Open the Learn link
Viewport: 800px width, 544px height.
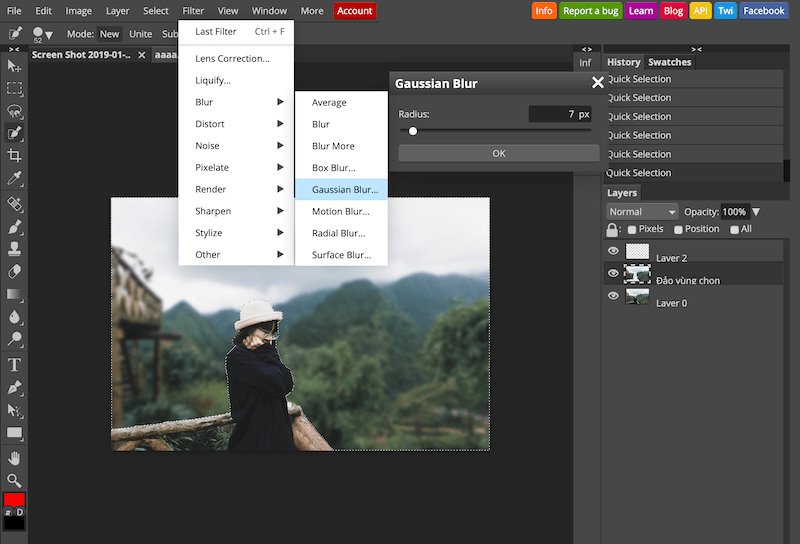641,11
